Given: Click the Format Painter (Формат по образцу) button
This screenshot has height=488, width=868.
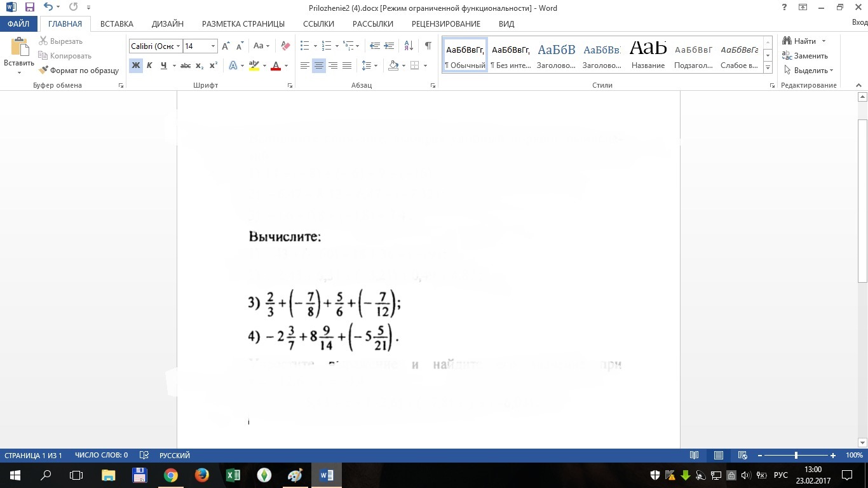Looking at the screenshot, I should coord(79,71).
